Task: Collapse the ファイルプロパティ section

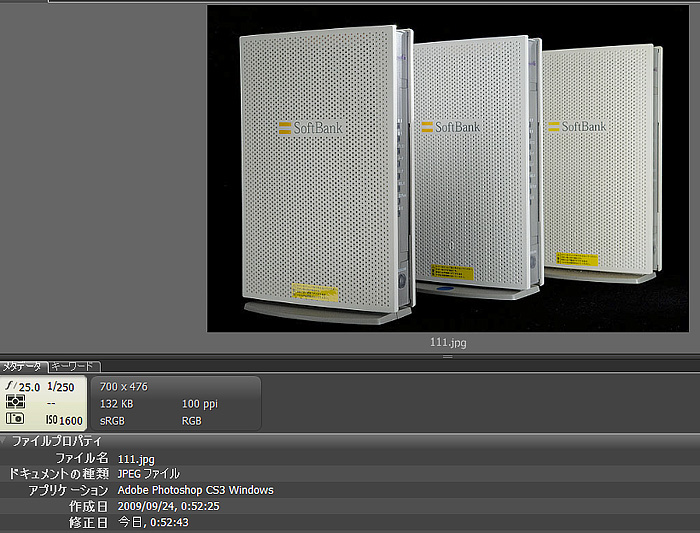Action: tap(4, 441)
